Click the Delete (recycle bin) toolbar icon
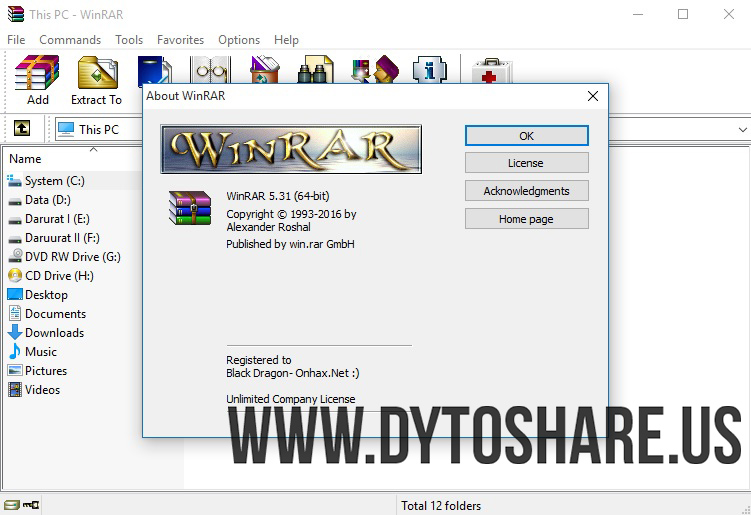Image resolution: width=751 pixels, height=515 pixels. pyautogui.click(x=265, y=70)
